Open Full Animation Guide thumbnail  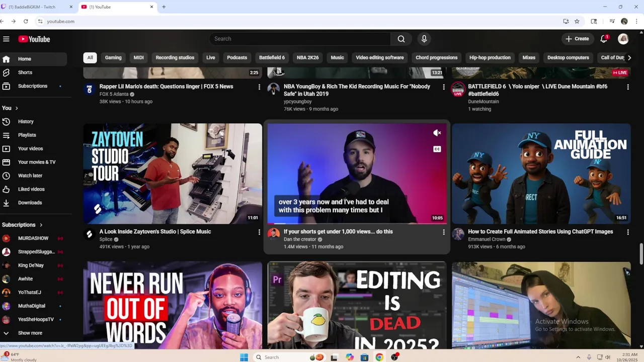point(541,173)
